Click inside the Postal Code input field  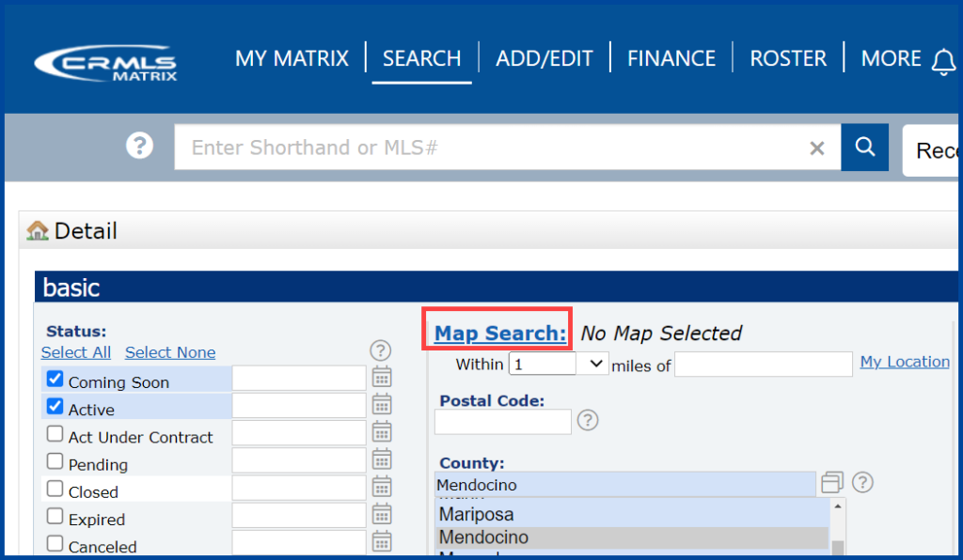pos(502,421)
